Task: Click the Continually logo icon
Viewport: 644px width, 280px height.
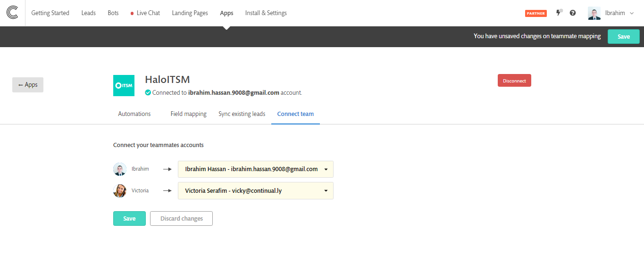Action: 12,13
